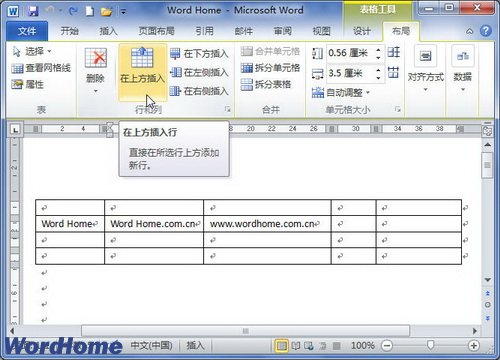This screenshot has width=500, height=360.
Task: Expand the Select (选择) dropdown
Action: 32,51
